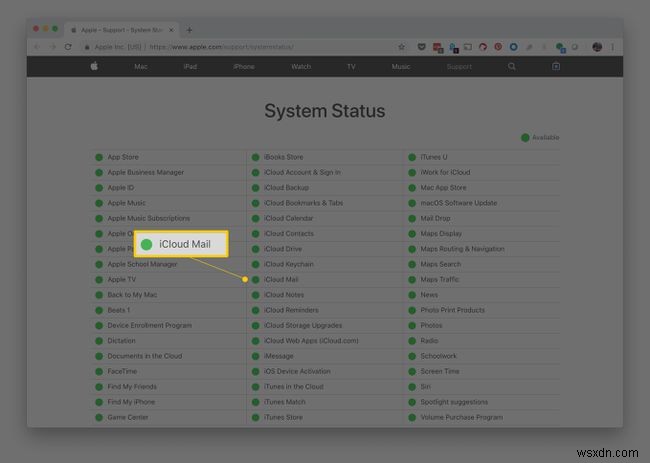
Task: Click the Apple ID status entry
Action: 121,188
